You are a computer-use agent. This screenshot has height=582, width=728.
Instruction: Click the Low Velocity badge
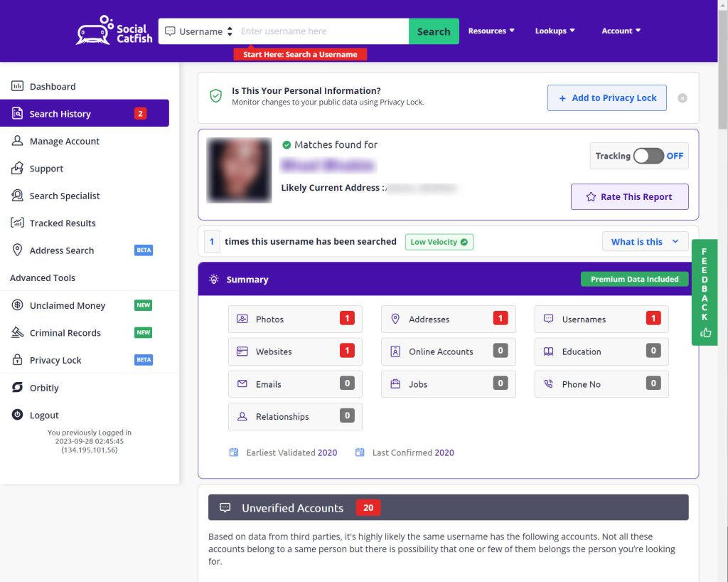439,241
